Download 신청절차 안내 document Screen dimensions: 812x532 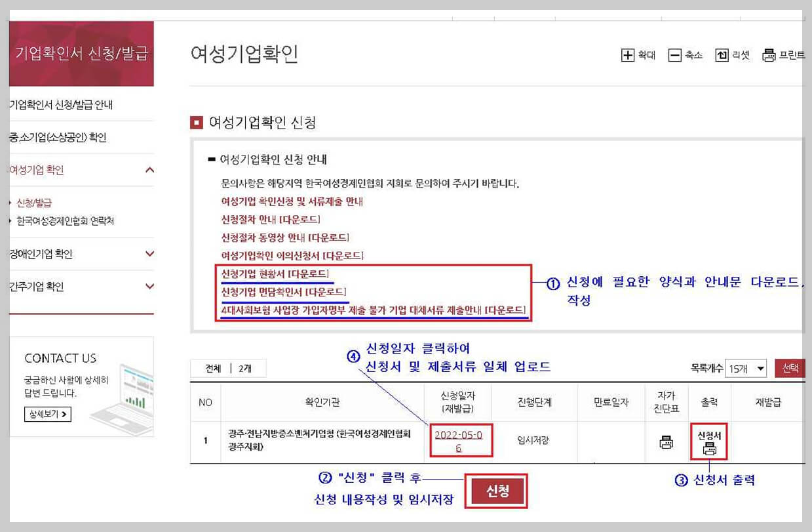coord(271,219)
